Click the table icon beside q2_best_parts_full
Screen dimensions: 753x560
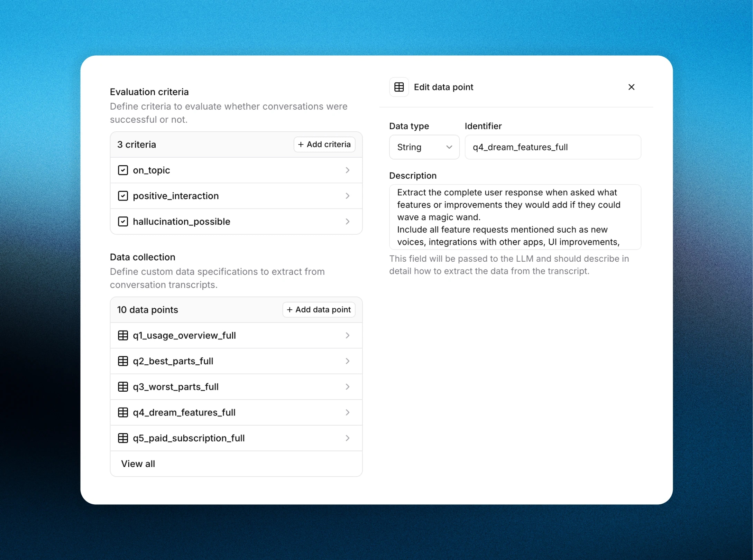[123, 361]
